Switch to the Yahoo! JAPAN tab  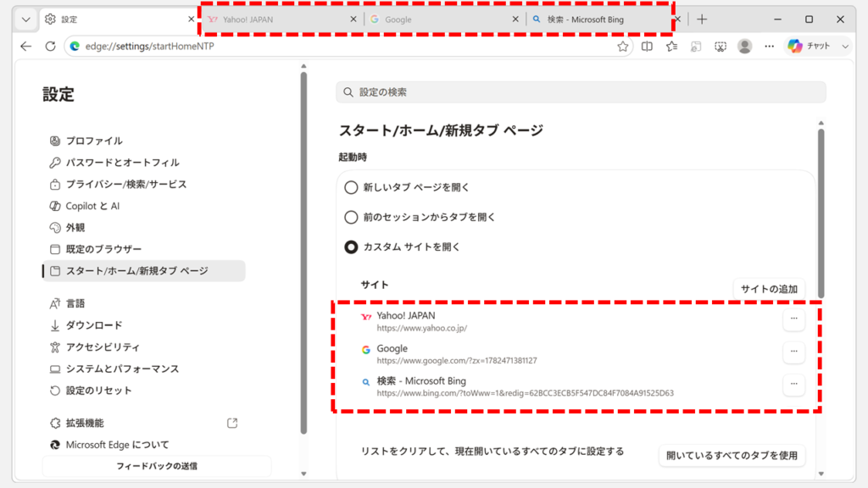(x=282, y=19)
